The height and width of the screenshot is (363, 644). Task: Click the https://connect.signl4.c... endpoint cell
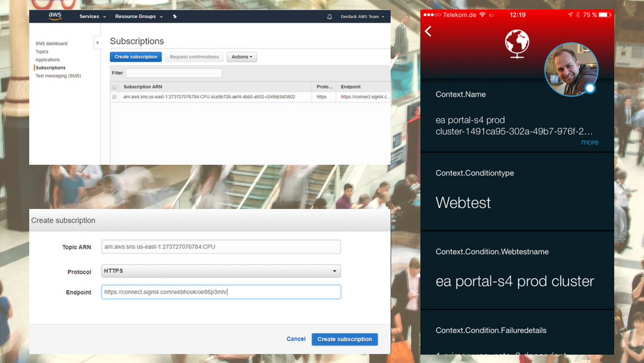[365, 97]
